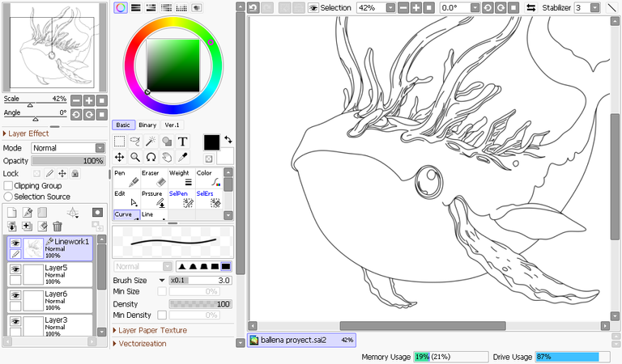The height and width of the screenshot is (364, 622).
Task: Adjust the layer Opacity slider
Action: [68, 161]
